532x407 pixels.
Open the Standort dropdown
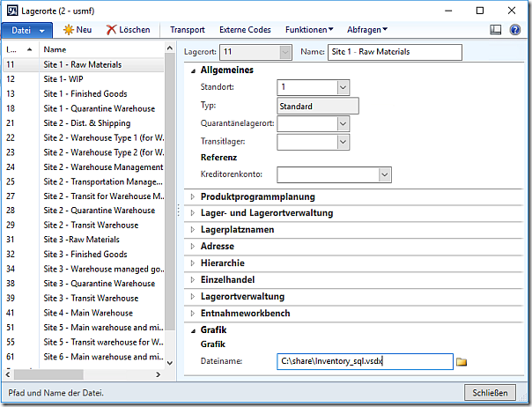tap(343, 87)
